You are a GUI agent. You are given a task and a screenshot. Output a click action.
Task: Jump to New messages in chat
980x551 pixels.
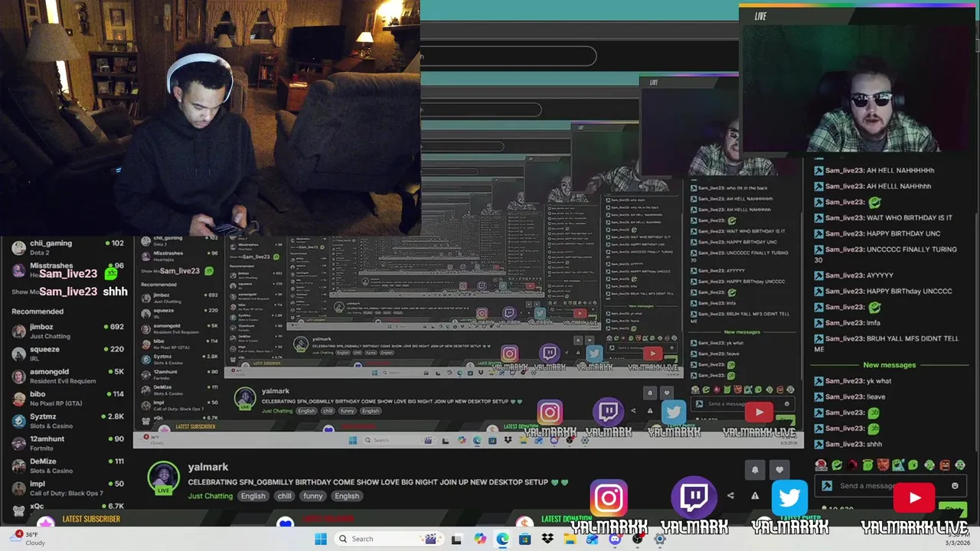click(x=889, y=365)
